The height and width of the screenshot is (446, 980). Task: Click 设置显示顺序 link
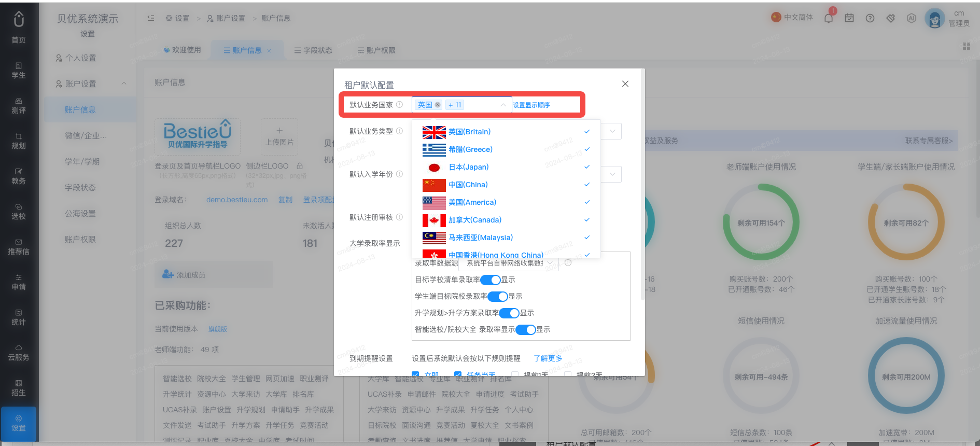coord(531,105)
